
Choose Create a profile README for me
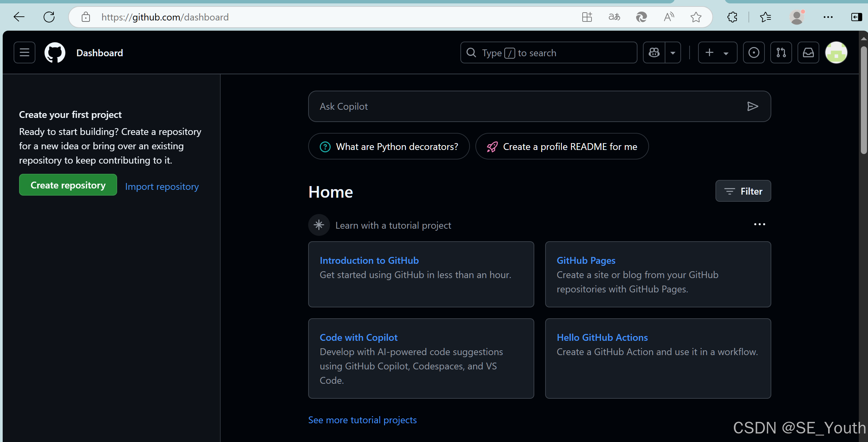(x=562, y=147)
